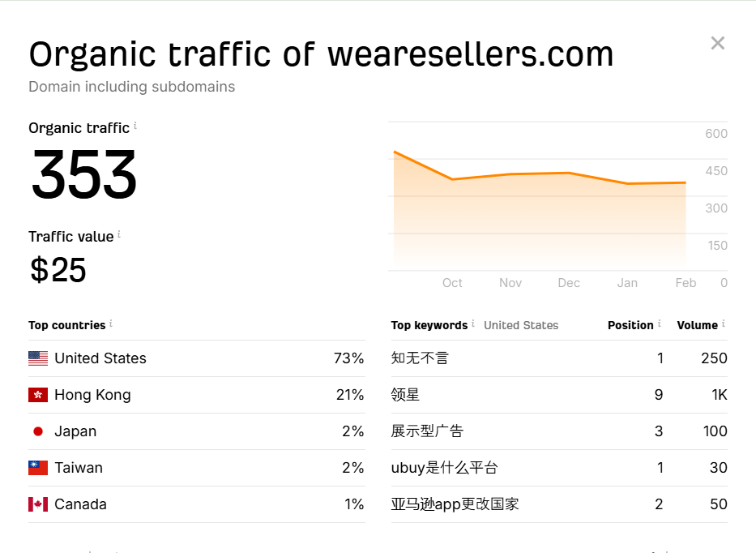The image size is (756, 553).
Task: Open keyword 亚马逊app更改国家
Action: 455,504
